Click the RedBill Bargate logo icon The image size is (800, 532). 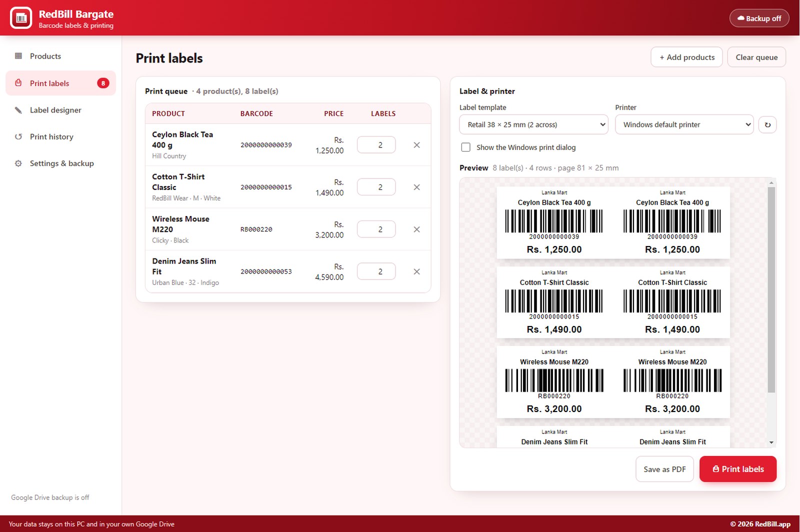pos(21,18)
